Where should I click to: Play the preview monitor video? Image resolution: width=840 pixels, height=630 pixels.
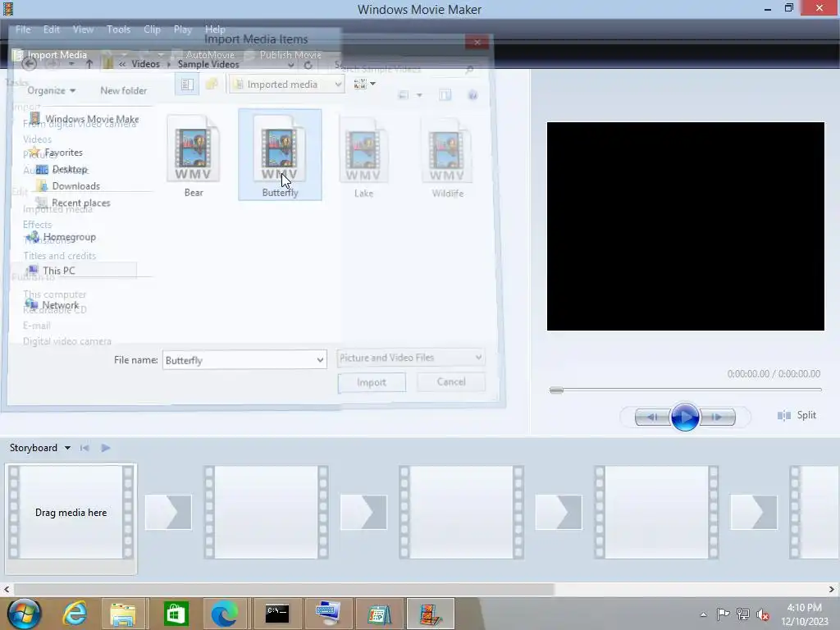click(685, 417)
